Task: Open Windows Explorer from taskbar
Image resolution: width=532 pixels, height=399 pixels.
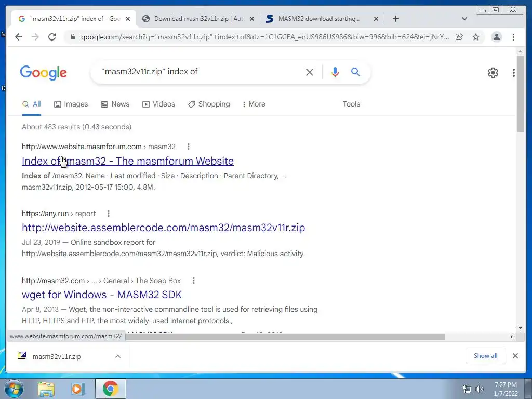Action: click(x=46, y=389)
